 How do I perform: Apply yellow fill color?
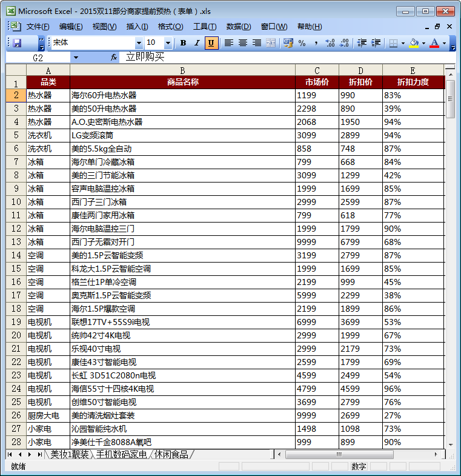click(x=414, y=43)
